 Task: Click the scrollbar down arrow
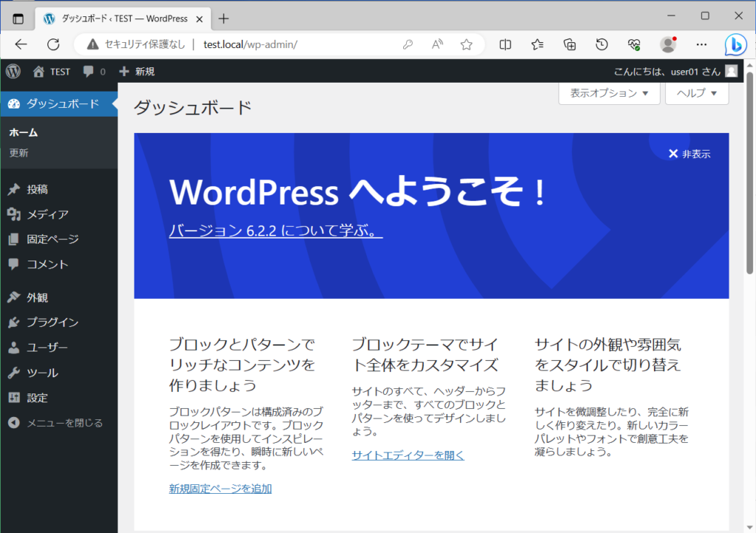[750, 527]
